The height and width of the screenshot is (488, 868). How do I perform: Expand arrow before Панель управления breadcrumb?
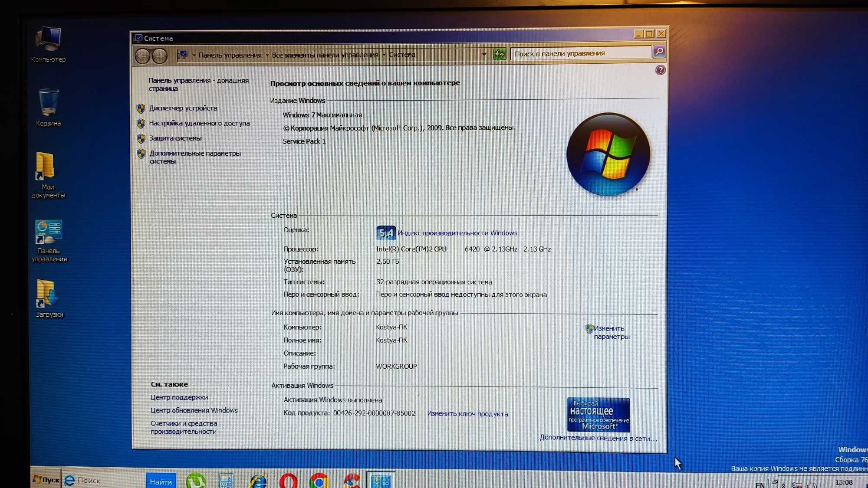(194, 55)
